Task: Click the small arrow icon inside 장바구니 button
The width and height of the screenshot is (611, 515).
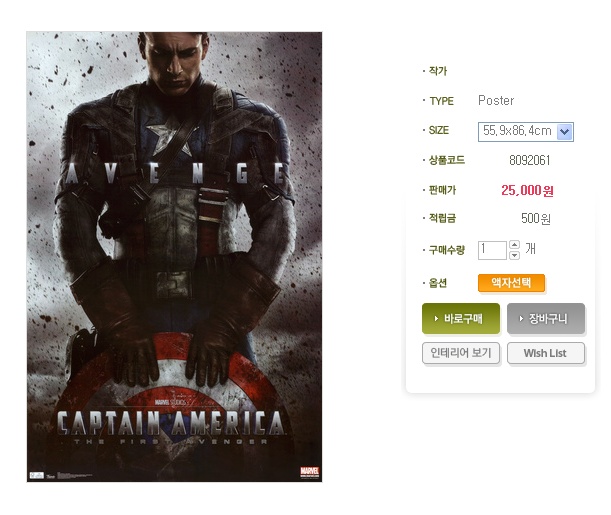Action: coord(521,319)
